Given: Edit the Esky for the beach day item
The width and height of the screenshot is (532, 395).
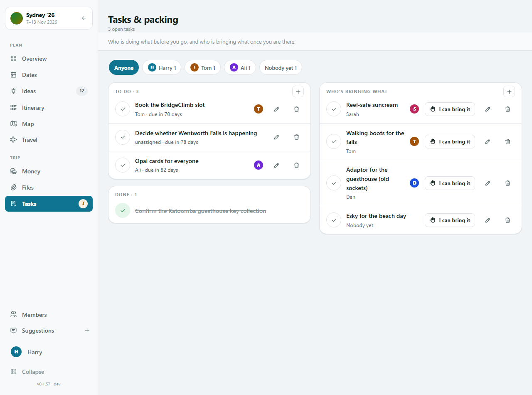Looking at the screenshot, I should (488, 220).
